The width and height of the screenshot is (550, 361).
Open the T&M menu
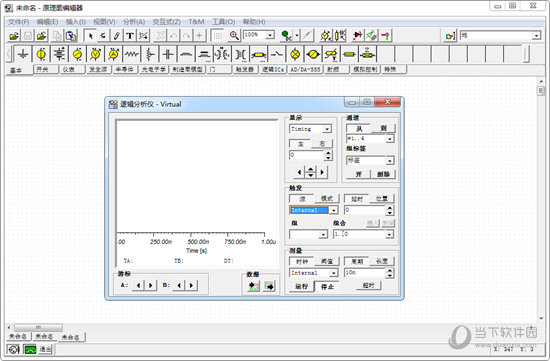click(196, 22)
